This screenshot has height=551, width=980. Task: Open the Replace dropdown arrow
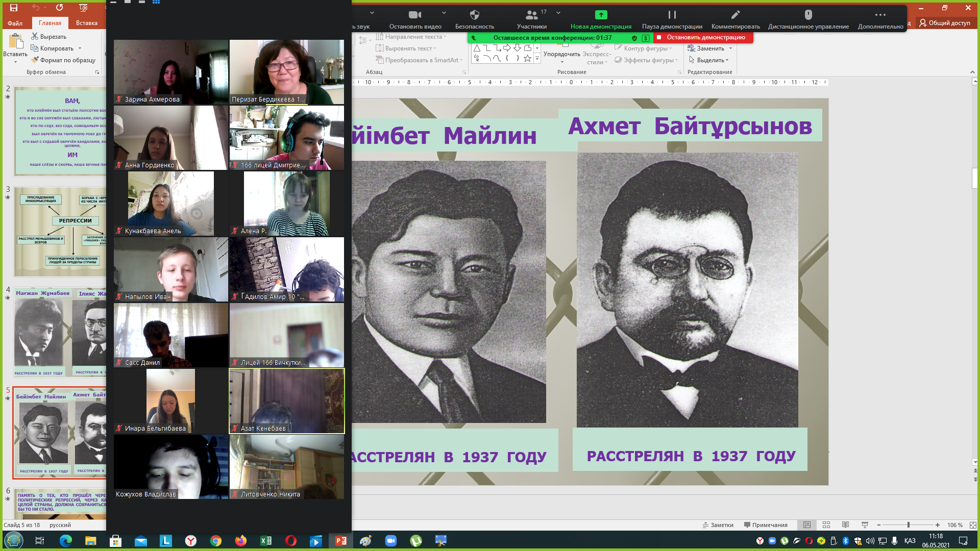coord(731,48)
